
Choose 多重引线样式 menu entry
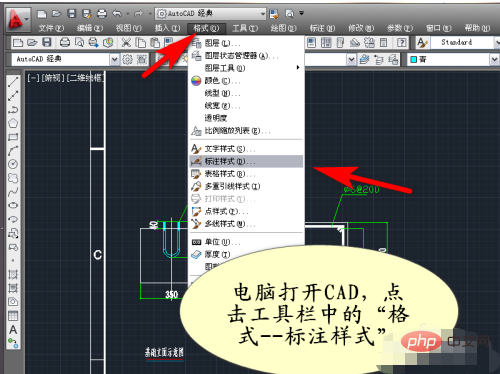(x=246, y=186)
